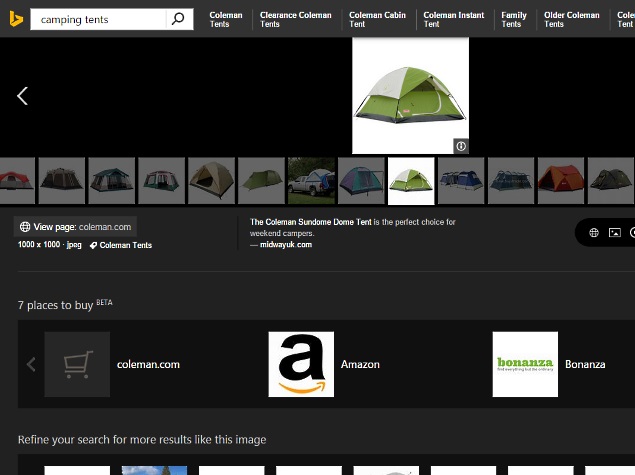This screenshot has width=635, height=475.
Task: Open the Coleman Cabin Tent suggestion
Action: tap(377, 19)
